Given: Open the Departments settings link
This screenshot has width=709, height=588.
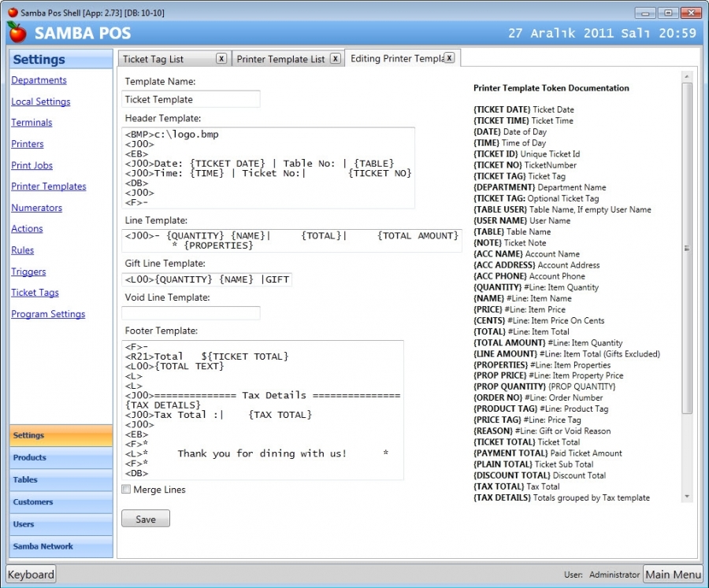Looking at the screenshot, I should 39,80.
